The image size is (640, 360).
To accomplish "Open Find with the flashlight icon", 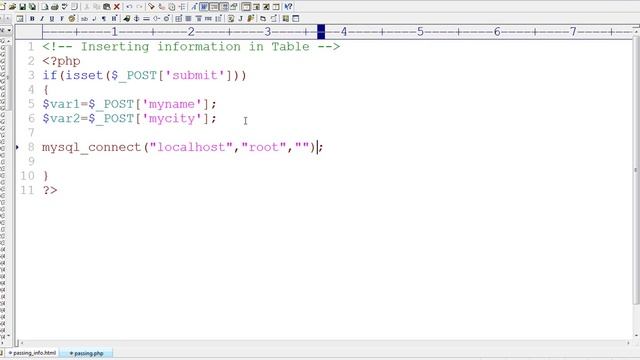I will tap(151, 7).
